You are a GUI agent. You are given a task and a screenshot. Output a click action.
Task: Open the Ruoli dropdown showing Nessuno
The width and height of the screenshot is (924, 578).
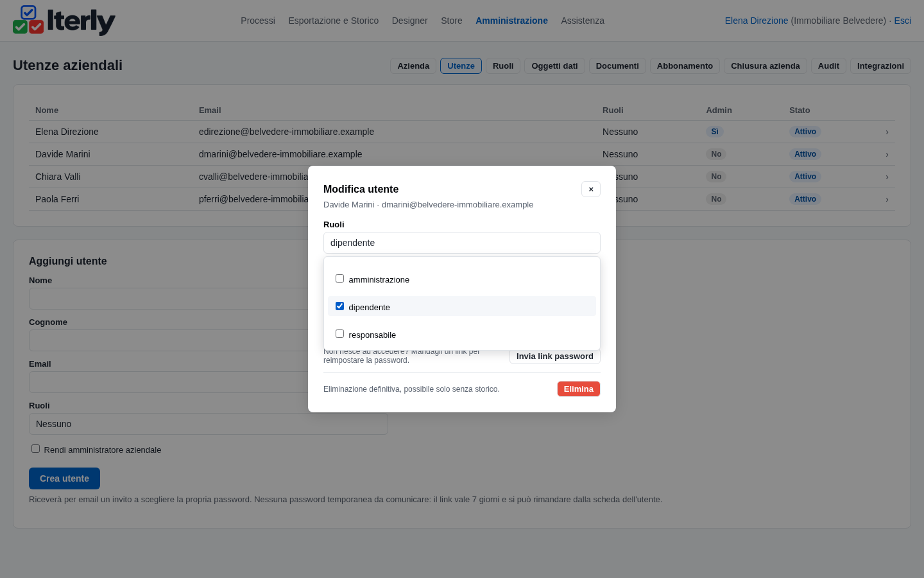[x=209, y=424]
